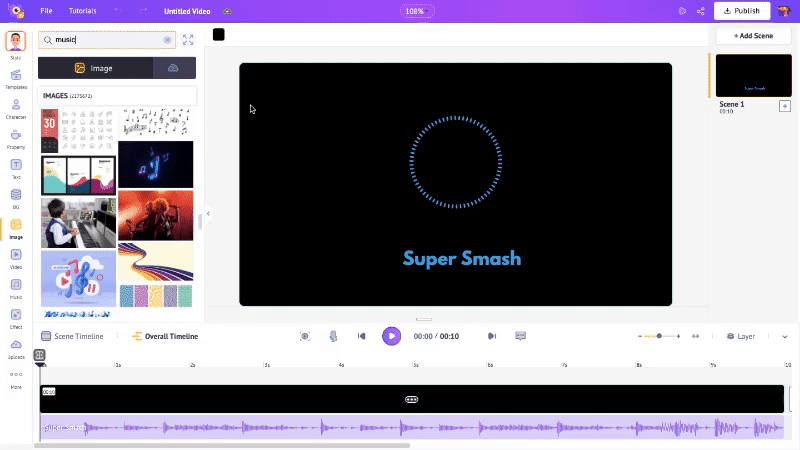Click the Add Scene button
The height and width of the screenshot is (450, 800).
coord(753,35)
